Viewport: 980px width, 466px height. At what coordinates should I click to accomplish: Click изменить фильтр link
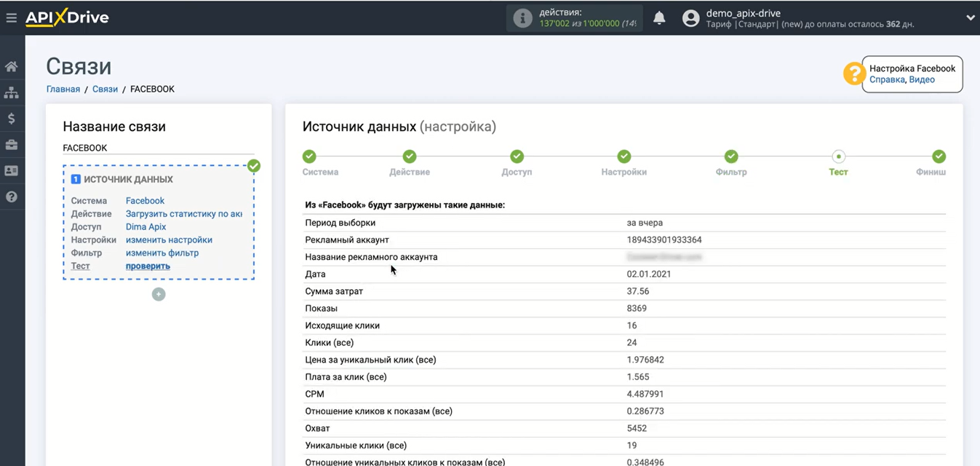pyautogui.click(x=162, y=253)
